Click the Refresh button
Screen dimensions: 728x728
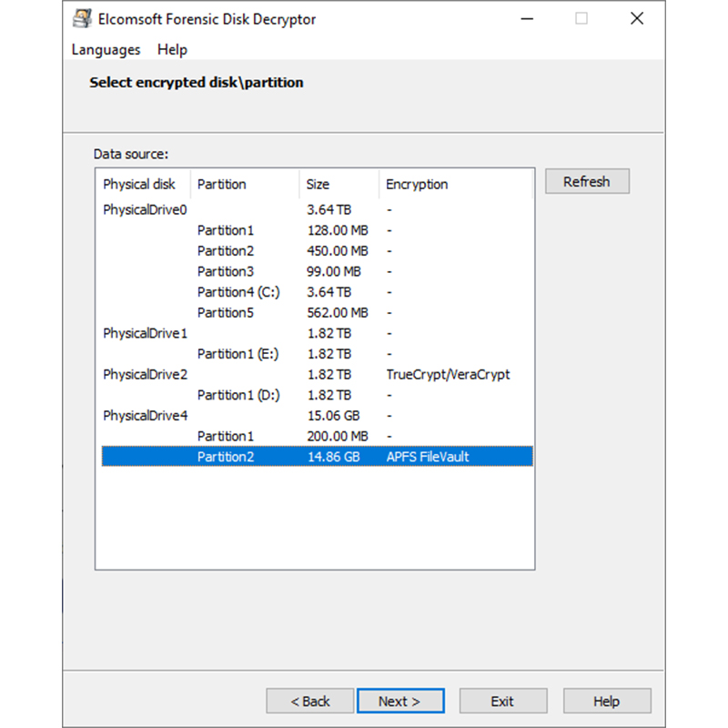click(587, 181)
